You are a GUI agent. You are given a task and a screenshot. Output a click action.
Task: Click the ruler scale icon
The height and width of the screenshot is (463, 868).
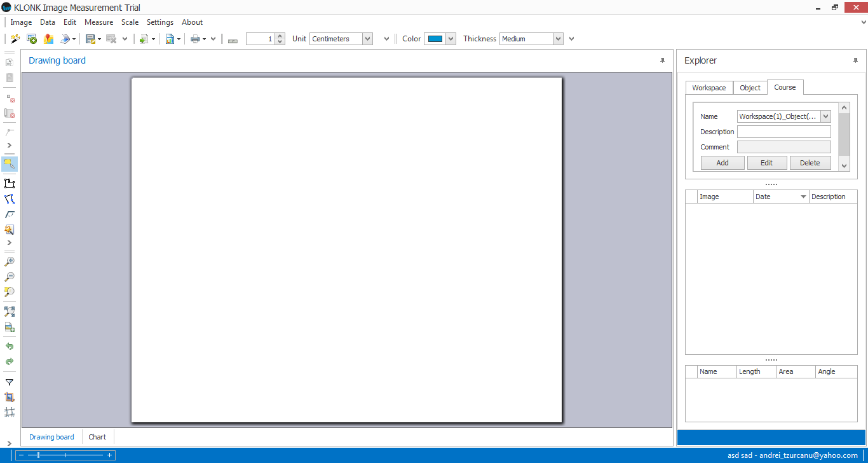233,39
